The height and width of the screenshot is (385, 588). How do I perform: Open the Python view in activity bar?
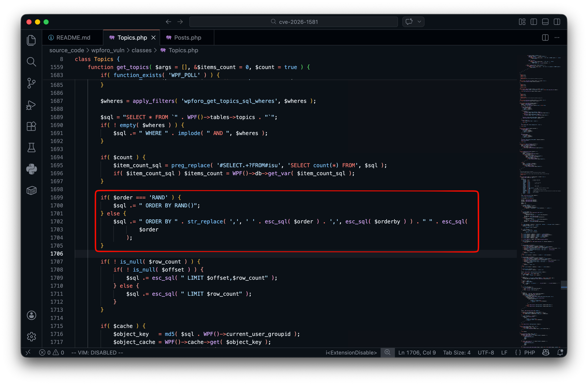click(32, 169)
